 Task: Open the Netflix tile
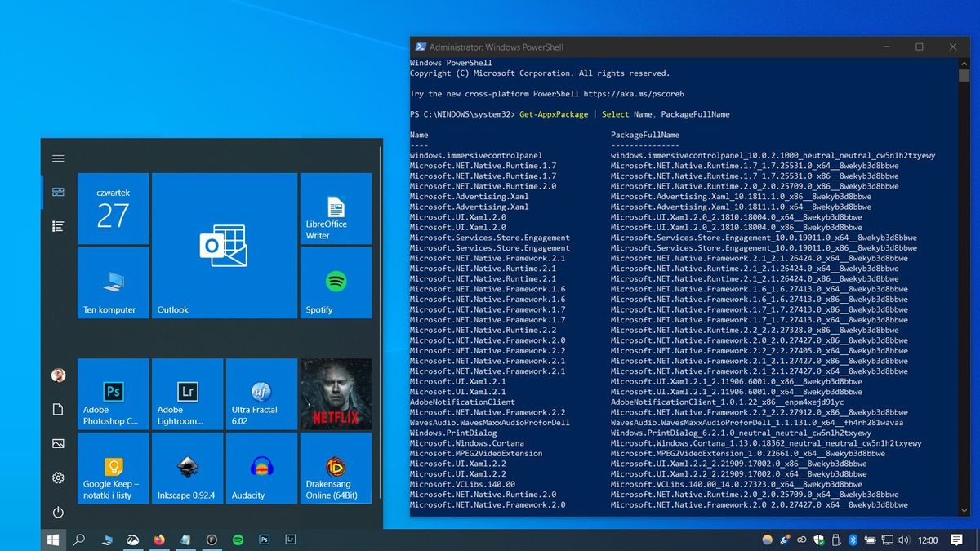pos(336,394)
